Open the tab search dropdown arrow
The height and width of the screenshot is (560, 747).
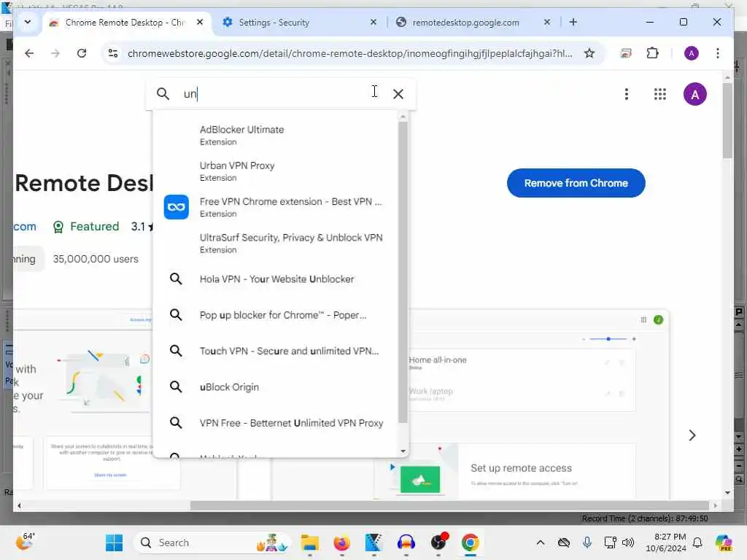point(28,22)
